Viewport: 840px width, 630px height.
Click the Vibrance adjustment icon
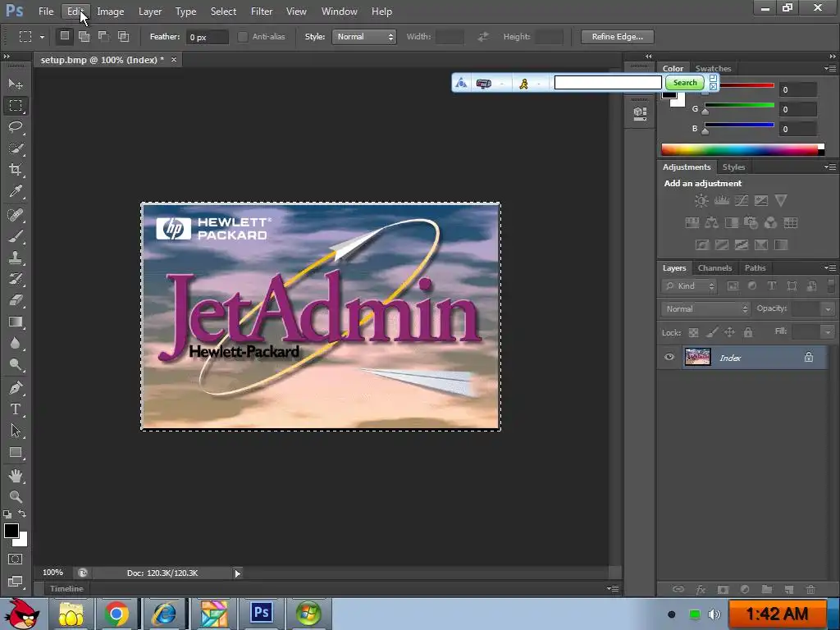tap(781, 201)
